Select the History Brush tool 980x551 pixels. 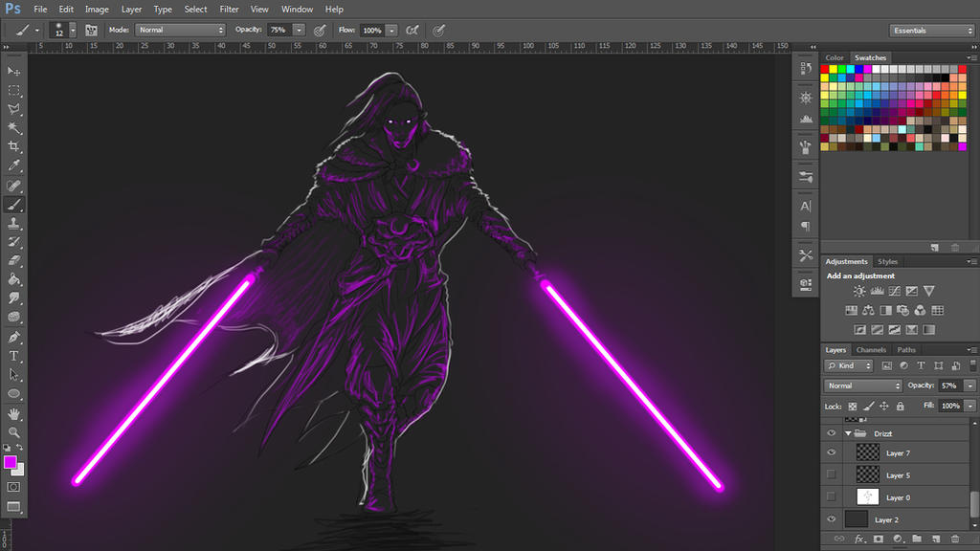click(x=13, y=242)
